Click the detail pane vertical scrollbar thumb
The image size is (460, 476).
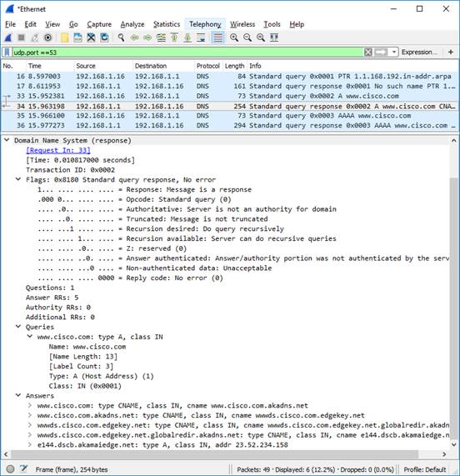(x=454, y=308)
